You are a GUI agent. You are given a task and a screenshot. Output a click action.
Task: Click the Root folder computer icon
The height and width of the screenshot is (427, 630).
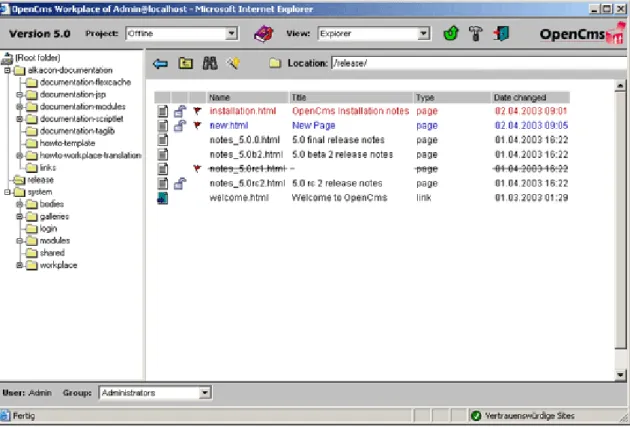[7, 58]
